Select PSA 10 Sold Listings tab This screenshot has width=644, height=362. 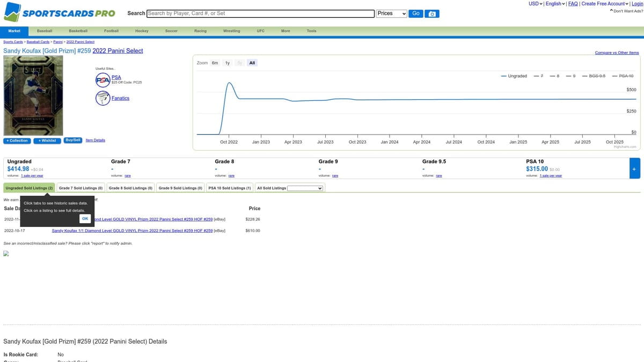(230, 188)
